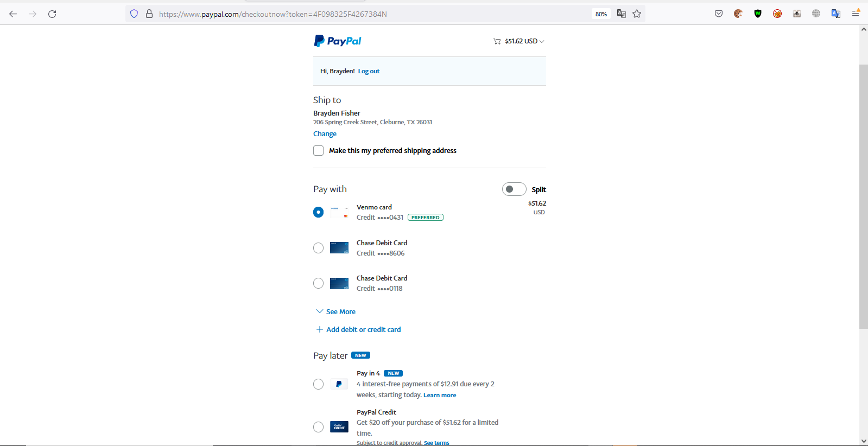Open Learn more about Pay in 4

click(x=440, y=396)
